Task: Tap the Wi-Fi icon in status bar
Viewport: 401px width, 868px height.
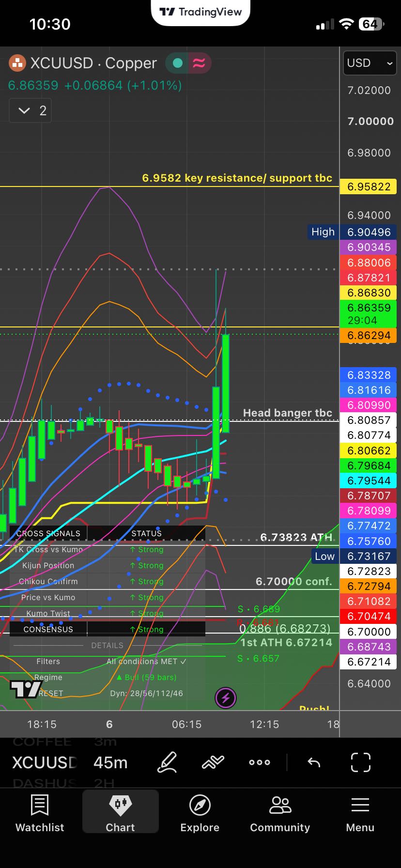Action: [x=346, y=24]
